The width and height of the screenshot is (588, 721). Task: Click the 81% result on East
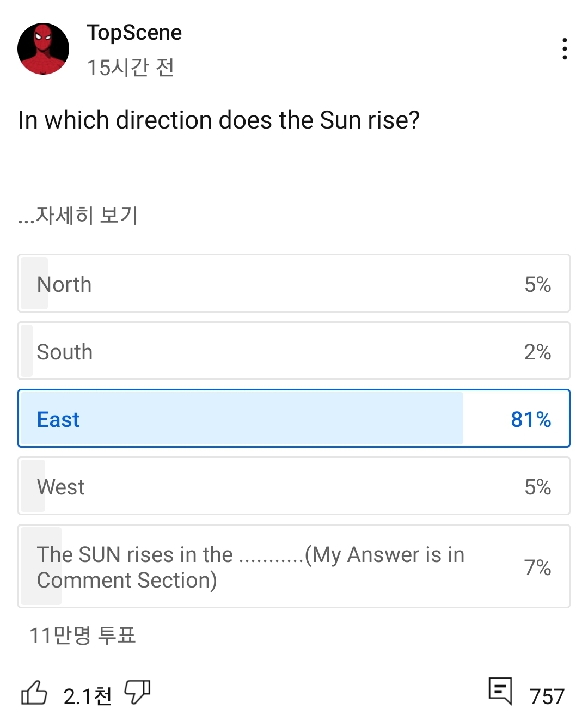coord(531,419)
